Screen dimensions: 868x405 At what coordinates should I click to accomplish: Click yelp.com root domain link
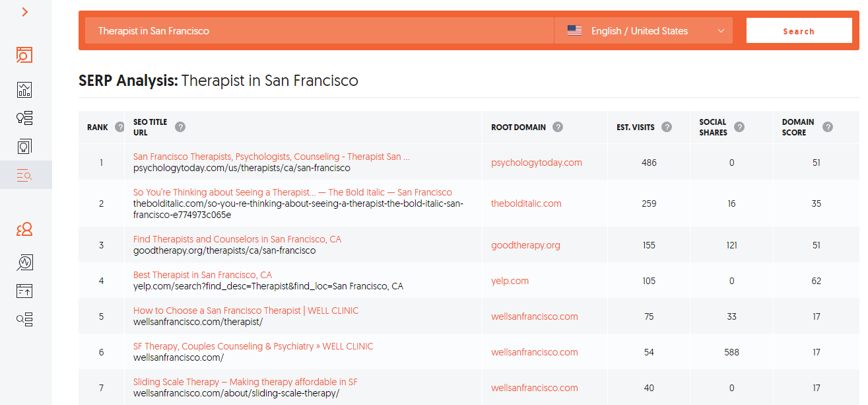pyautogui.click(x=510, y=281)
